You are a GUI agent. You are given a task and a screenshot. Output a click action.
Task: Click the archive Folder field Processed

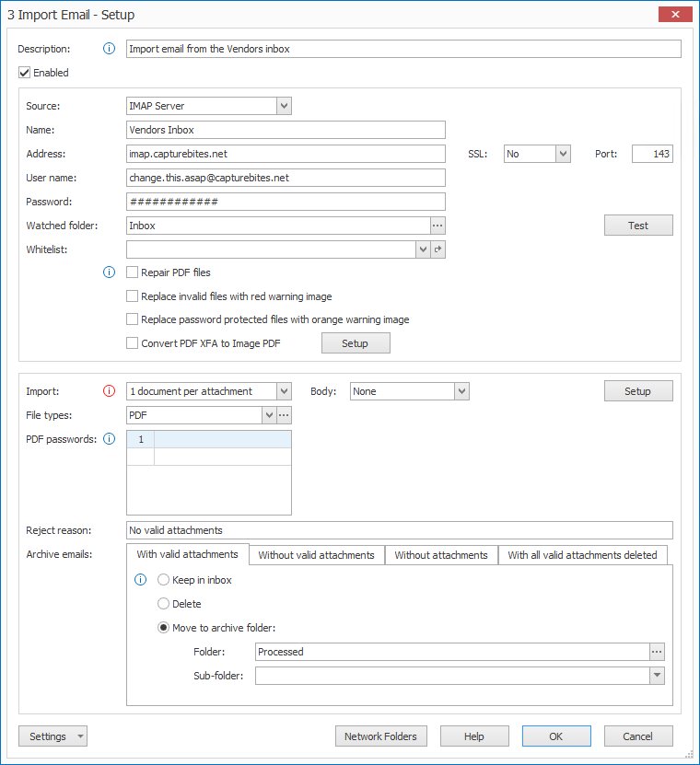(452, 652)
